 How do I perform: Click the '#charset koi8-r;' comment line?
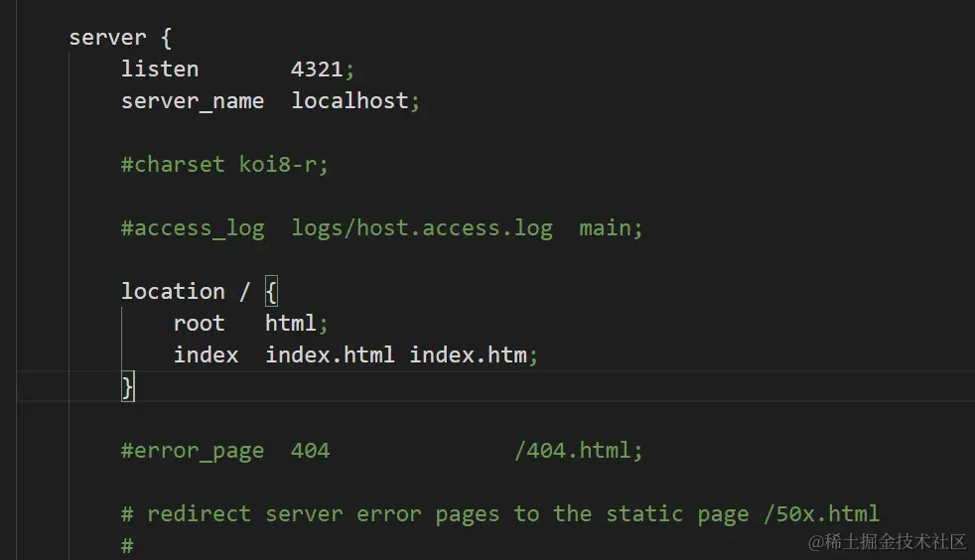click(x=224, y=165)
